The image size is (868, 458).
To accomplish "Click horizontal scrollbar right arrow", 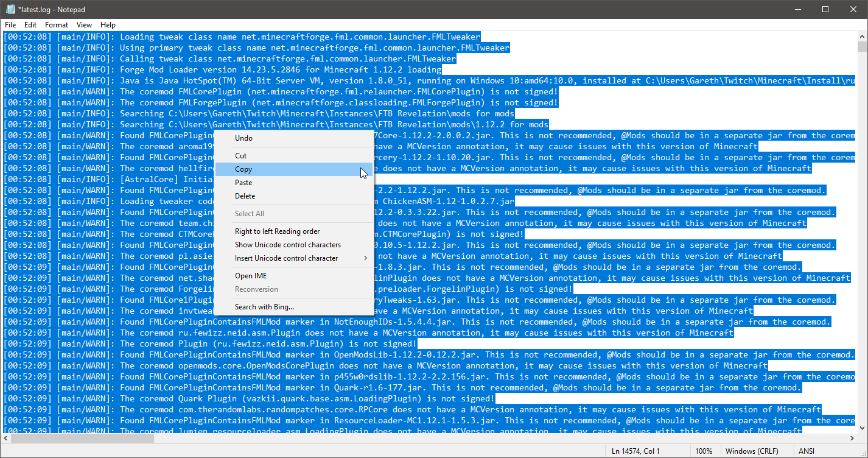I will pyautogui.click(x=852, y=439).
